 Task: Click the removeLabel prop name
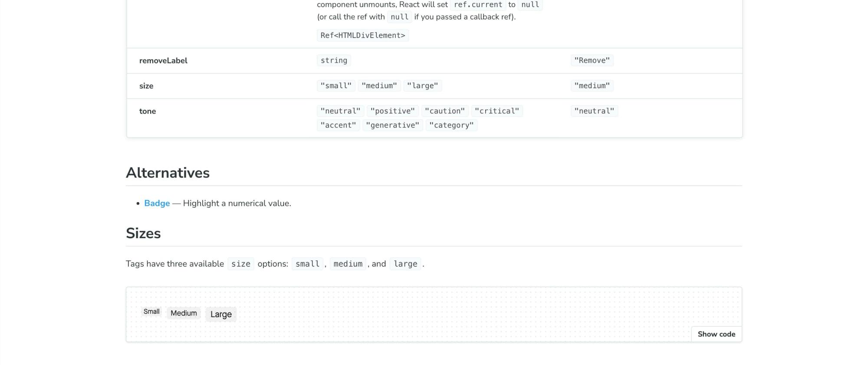coord(163,61)
